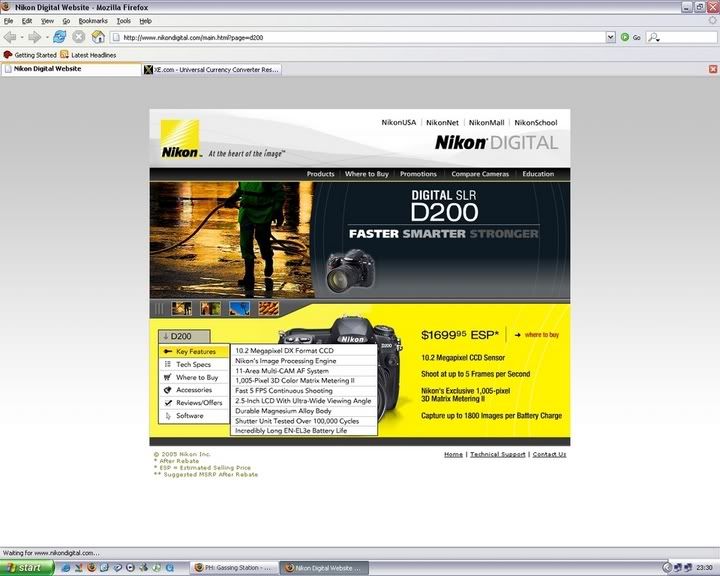720x576 pixels.
Task: Open the Products navigation item
Action: [x=320, y=174]
